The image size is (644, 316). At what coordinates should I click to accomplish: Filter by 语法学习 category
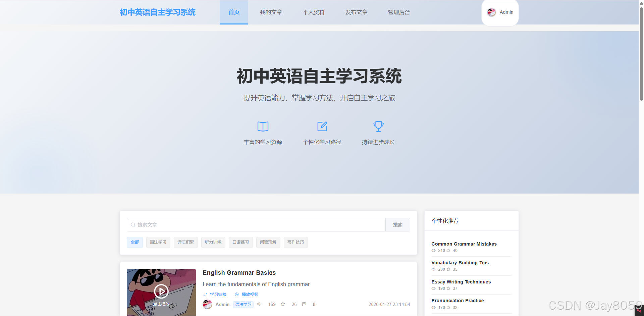pyautogui.click(x=158, y=242)
